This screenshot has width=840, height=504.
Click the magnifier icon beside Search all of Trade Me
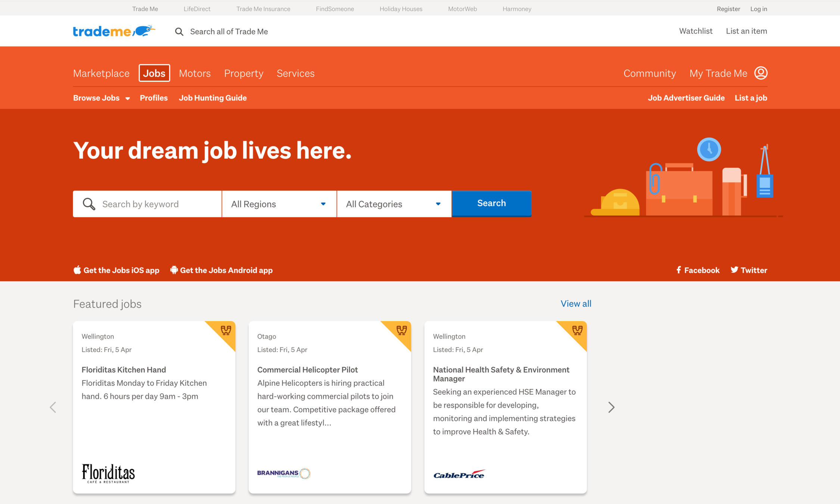coord(179,32)
